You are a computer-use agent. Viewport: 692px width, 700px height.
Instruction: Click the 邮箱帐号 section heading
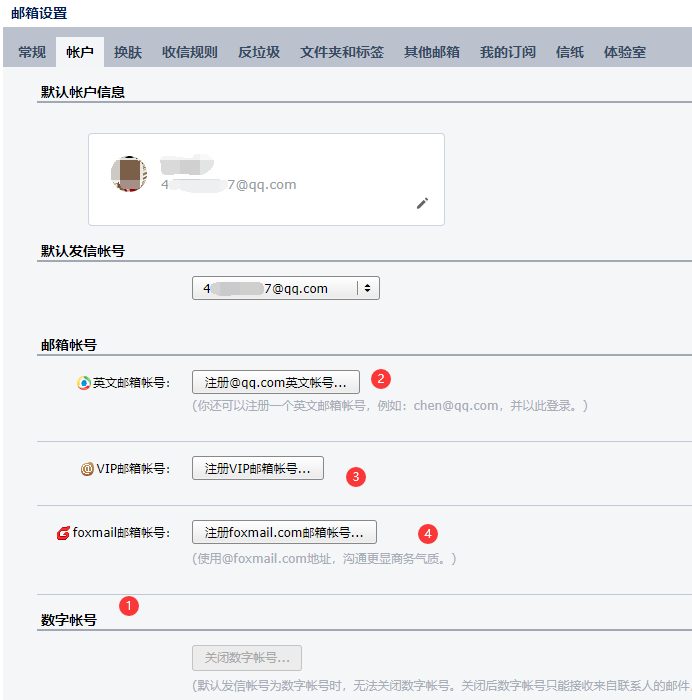69,345
